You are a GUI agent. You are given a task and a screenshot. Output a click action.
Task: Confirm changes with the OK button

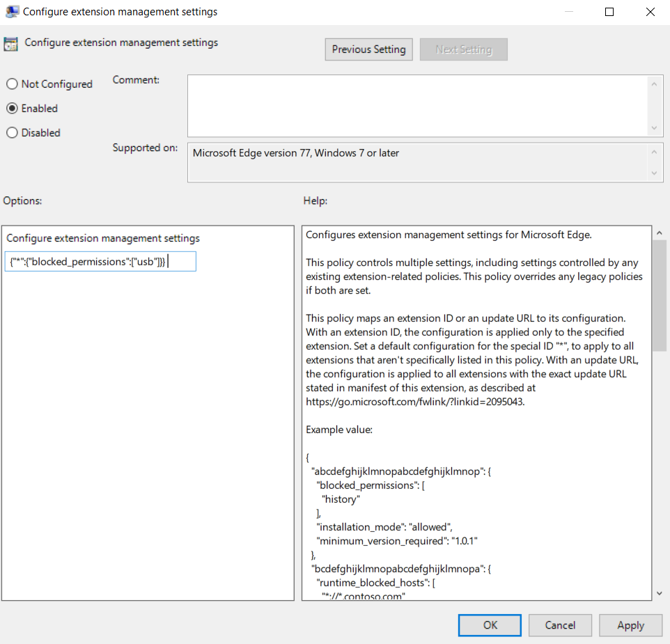click(x=490, y=625)
